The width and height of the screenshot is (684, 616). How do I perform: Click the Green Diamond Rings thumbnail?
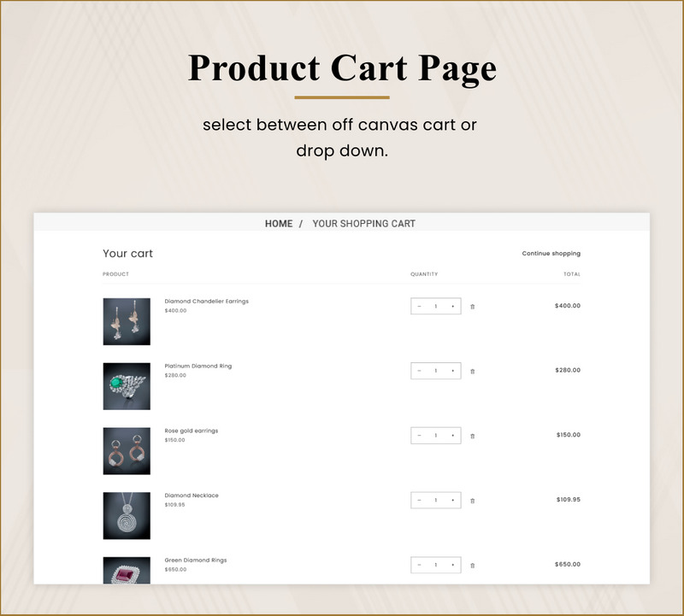click(128, 572)
